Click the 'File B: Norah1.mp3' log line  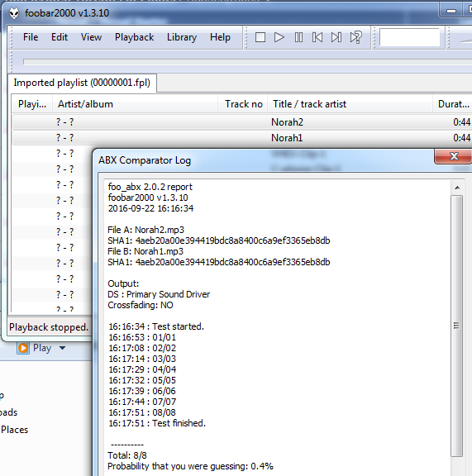click(x=145, y=251)
